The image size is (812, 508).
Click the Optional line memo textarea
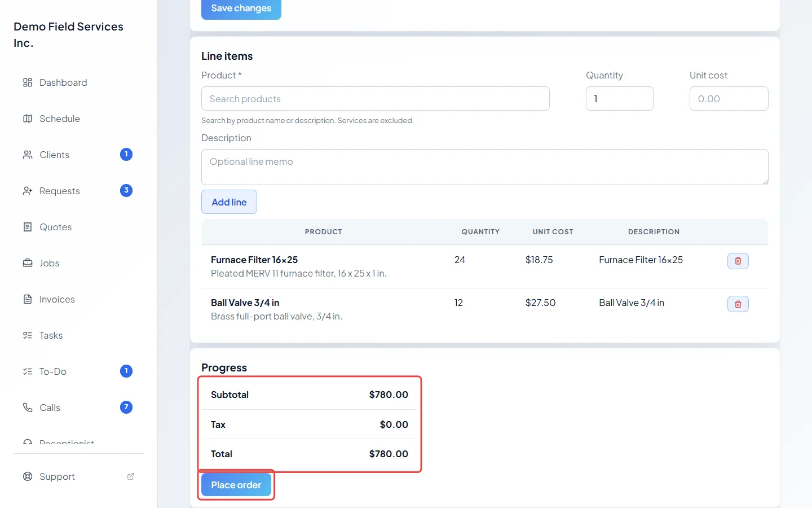point(485,167)
